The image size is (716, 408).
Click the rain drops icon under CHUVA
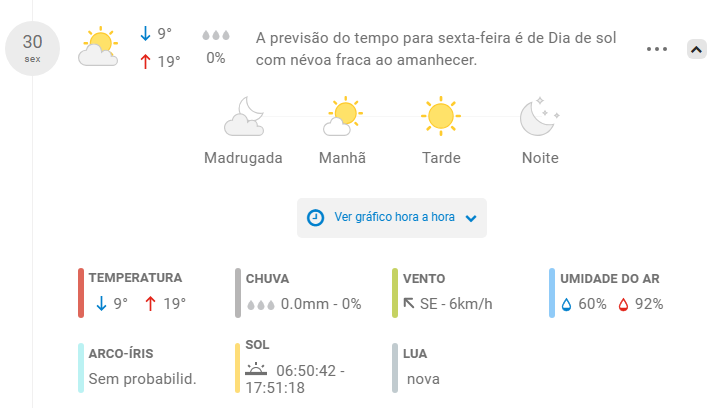[x=261, y=305]
